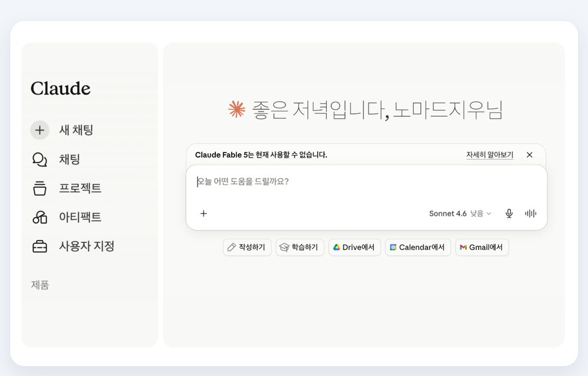588x376 pixels.
Task: Start voice mode with the waveform icon
Action: (x=530, y=214)
